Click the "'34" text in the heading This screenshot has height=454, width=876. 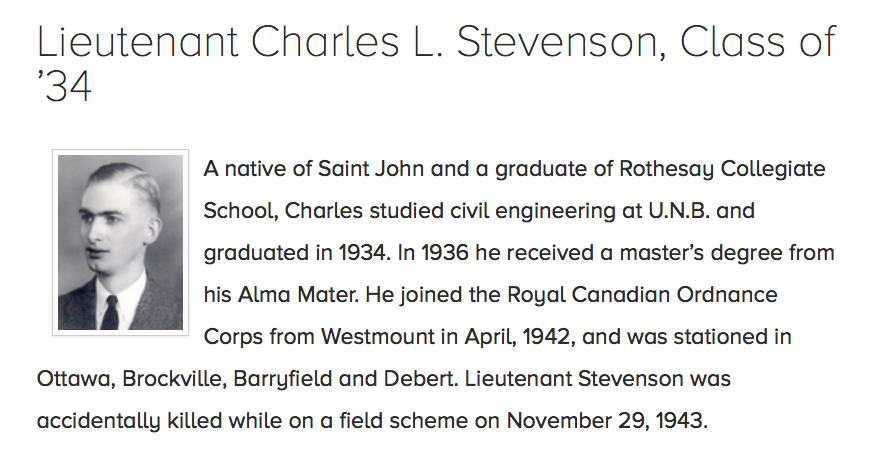[x=64, y=88]
